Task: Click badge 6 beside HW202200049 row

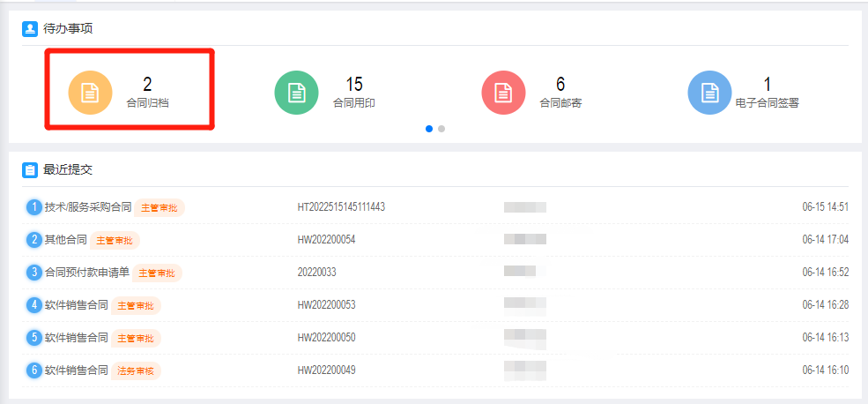Action: 34,370
